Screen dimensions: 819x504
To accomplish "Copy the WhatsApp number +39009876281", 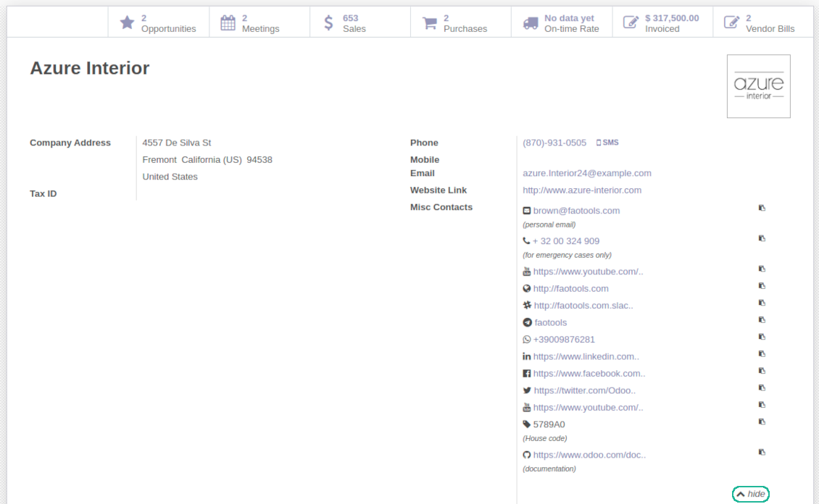I will pos(762,337).
